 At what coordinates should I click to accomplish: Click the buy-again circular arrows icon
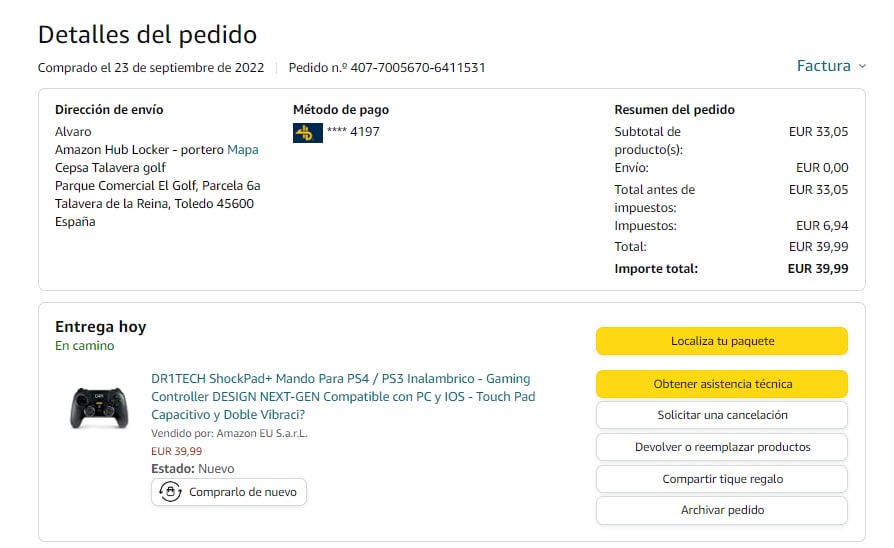coord(171,492)
